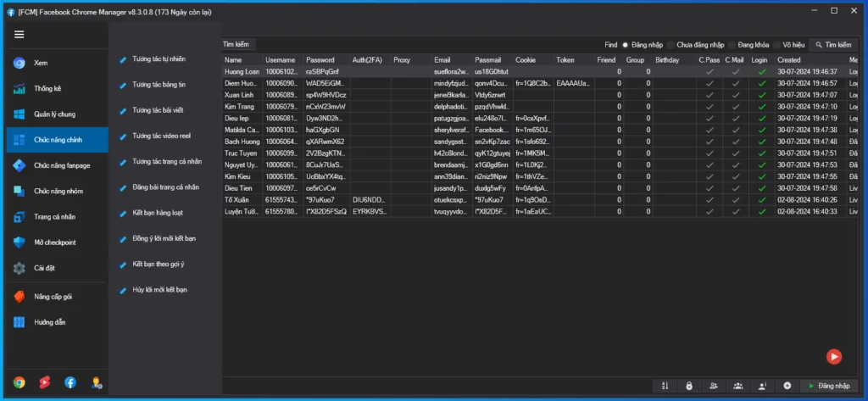Open Đồng ý lời mời kết bạn item
This screenshot has height=401, width=868.
[x=164, y=239]
